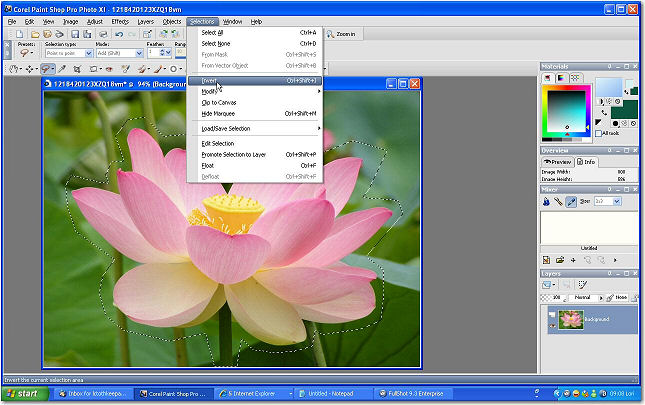This screenshot has width=645, height=405.
Task: Click the Resize icon in standard toolbar
Action: coord(147,34)
